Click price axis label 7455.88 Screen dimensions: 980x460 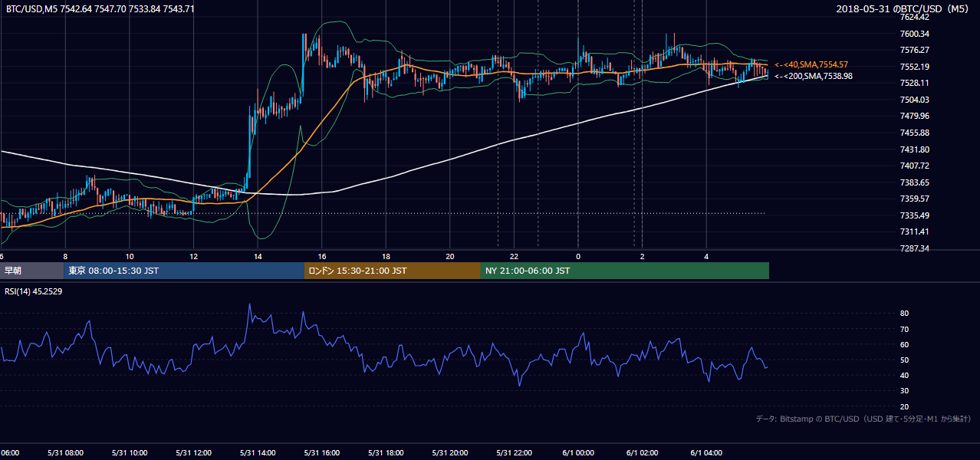tap(915, 133)
